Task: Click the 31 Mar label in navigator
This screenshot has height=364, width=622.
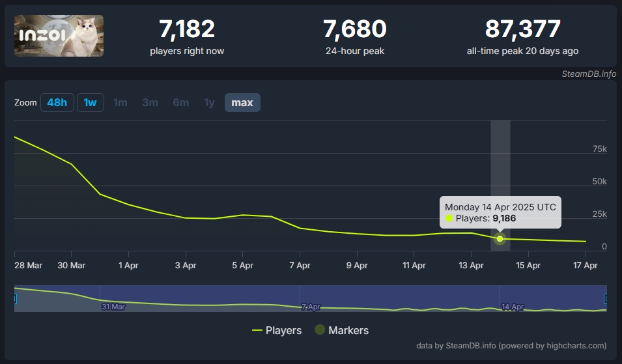Action: point(113,306)
